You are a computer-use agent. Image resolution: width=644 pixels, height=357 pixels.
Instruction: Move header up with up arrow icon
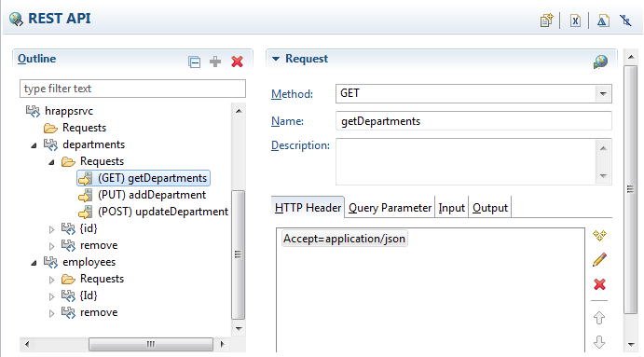599,318
